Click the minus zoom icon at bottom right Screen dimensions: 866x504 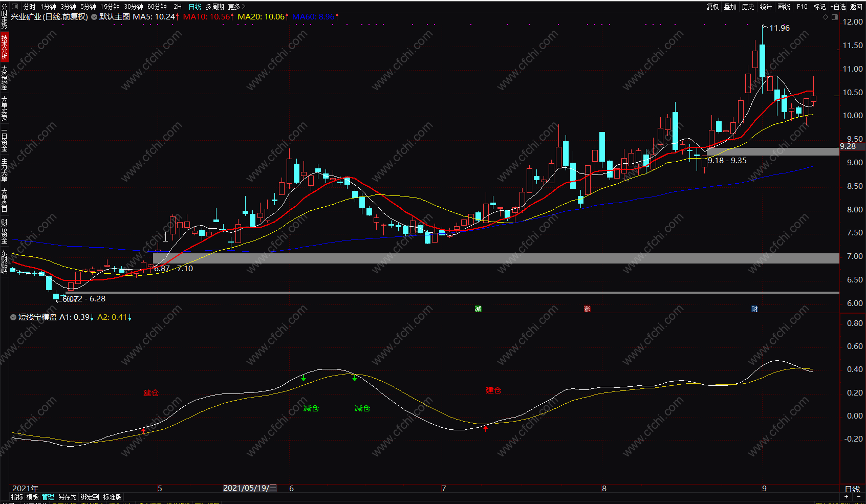click(858, 497)
